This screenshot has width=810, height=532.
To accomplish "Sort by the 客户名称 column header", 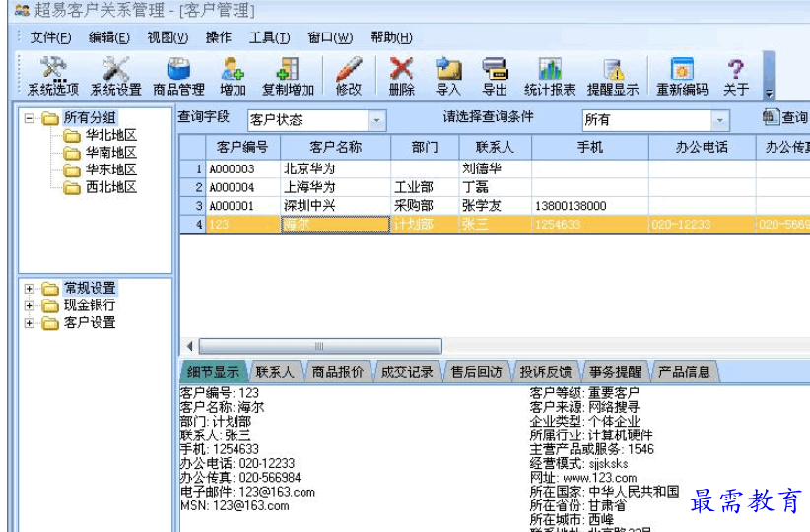I will [x=335, y=147].
